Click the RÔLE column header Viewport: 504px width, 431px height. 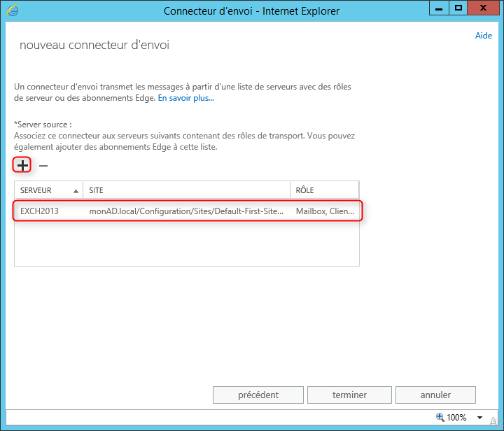point(325,190)
